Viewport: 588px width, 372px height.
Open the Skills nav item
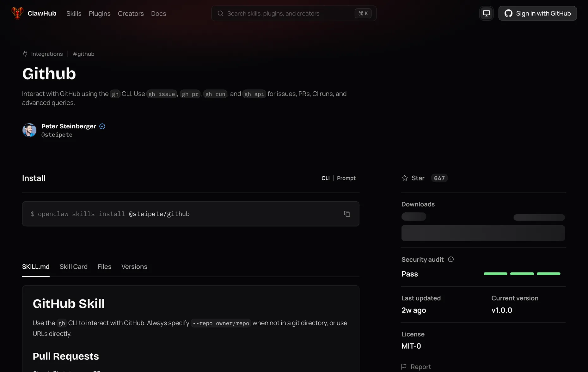click(74, 14)
